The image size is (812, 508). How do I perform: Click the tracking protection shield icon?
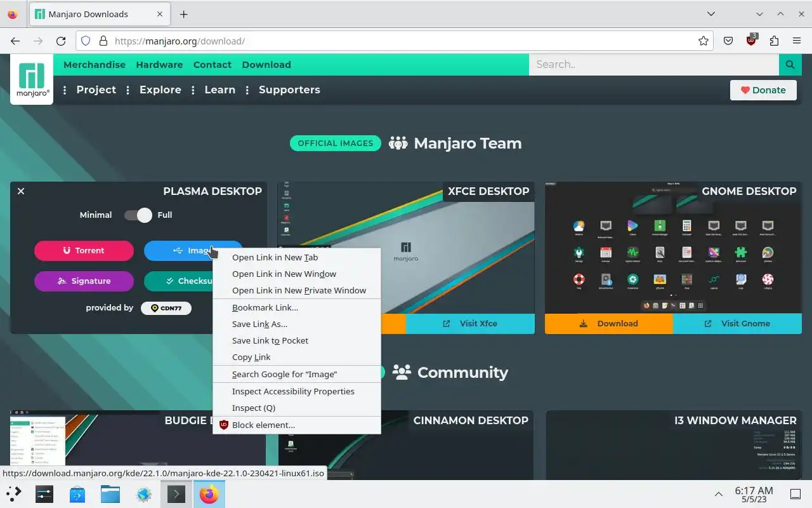click(x=86, y=41)
